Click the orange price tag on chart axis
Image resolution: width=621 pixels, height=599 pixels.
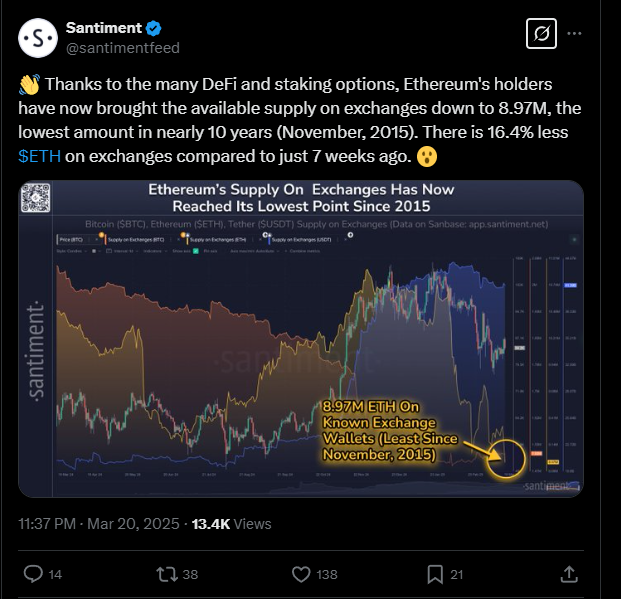[x=536, y=454]
